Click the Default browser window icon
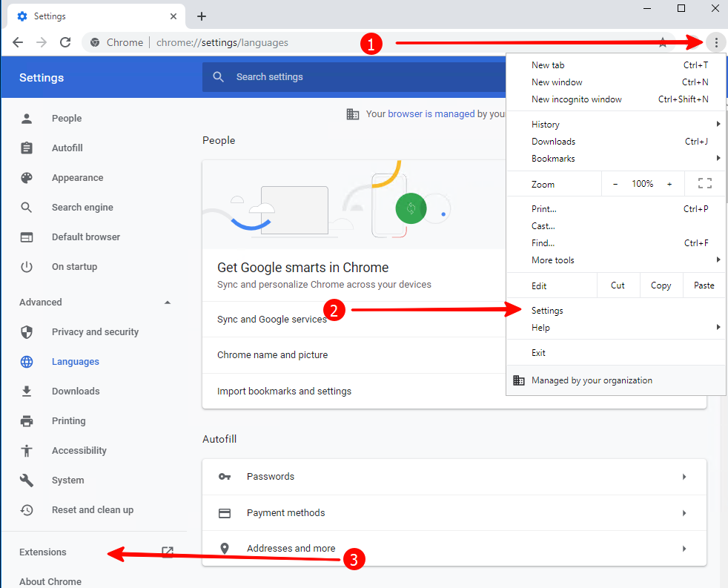The width and height of the screenshot is (728, 588). coord(27,237)
